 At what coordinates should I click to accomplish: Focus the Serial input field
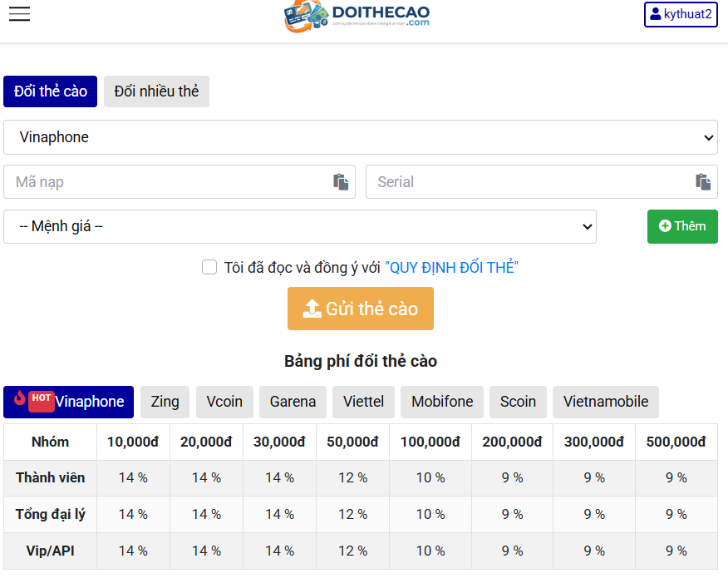point(541,182)
